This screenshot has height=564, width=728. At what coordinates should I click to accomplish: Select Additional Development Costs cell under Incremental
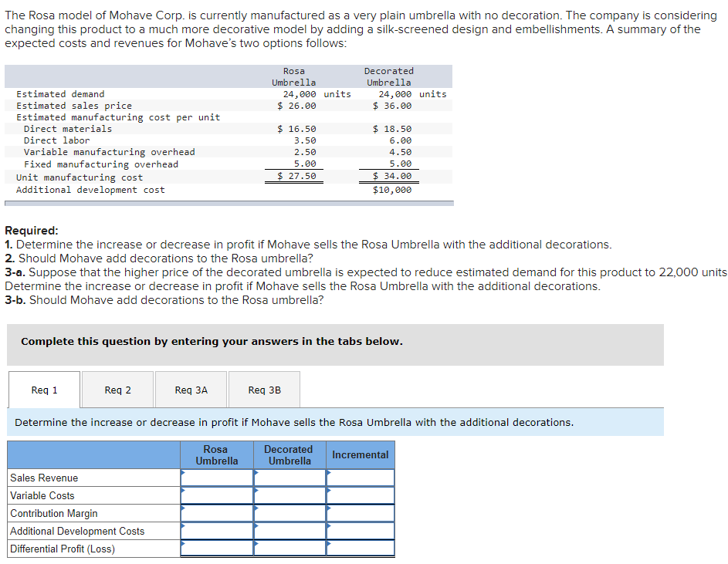pyautogui.click(x=361, y=531)
